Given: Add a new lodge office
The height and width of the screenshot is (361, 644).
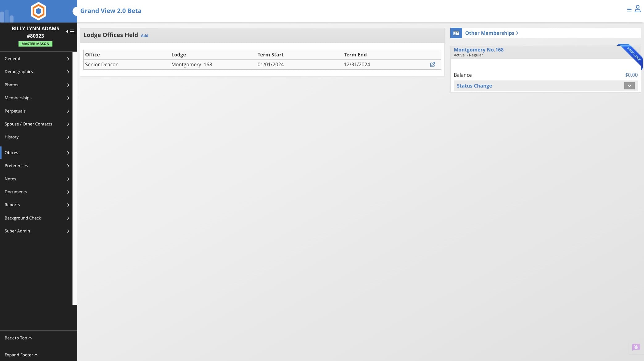Looking at the screenshot, I should coord(144,35).
